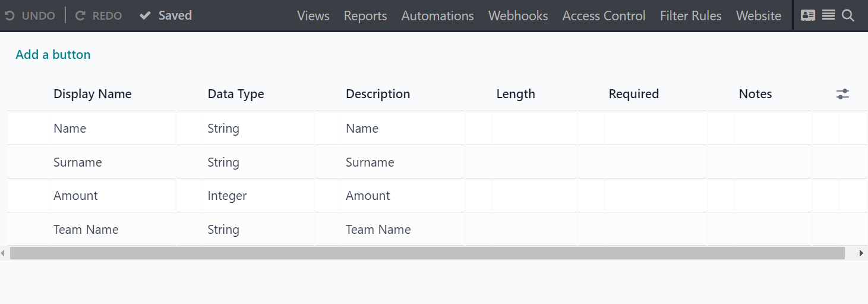Open Access Control
The height and width of the screenshot is (304, 868).
click(x=604, y=16)
